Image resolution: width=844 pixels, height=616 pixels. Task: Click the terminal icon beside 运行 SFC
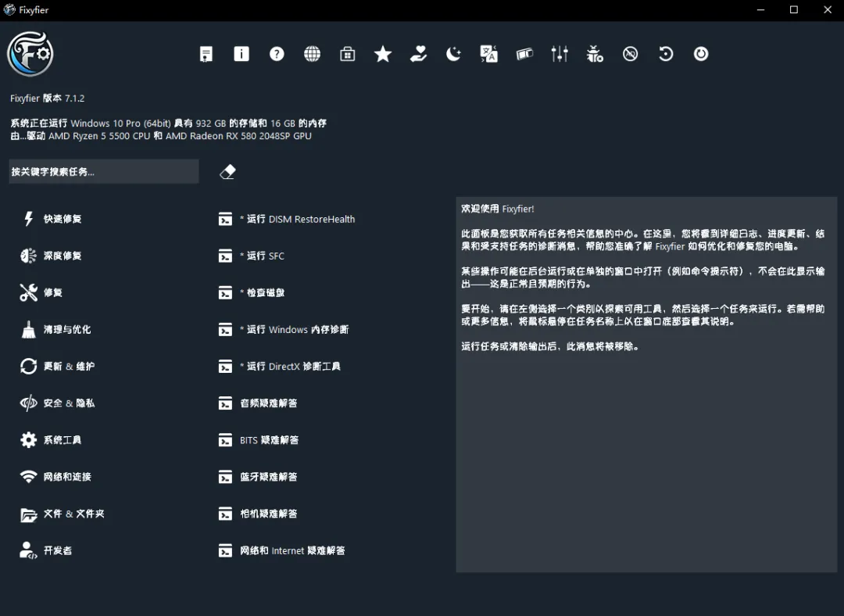click(x=226, y=256)
